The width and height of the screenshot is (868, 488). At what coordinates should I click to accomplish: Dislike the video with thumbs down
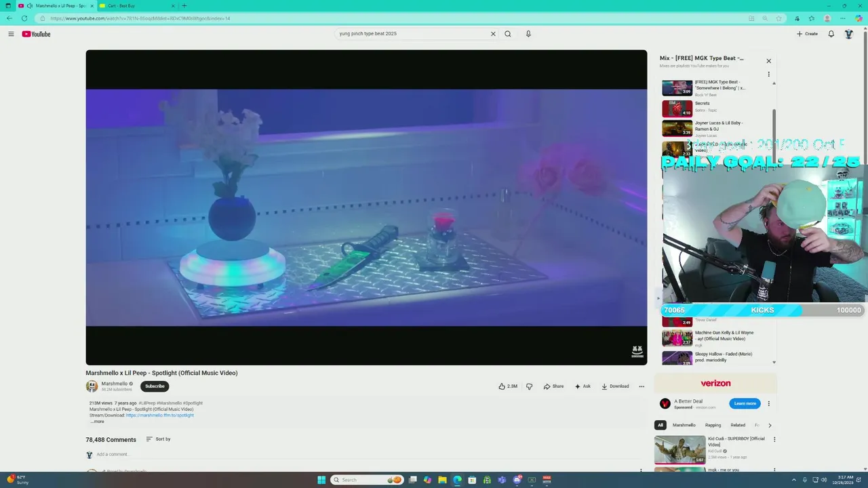pyautogui.click(x=529, y=386)
